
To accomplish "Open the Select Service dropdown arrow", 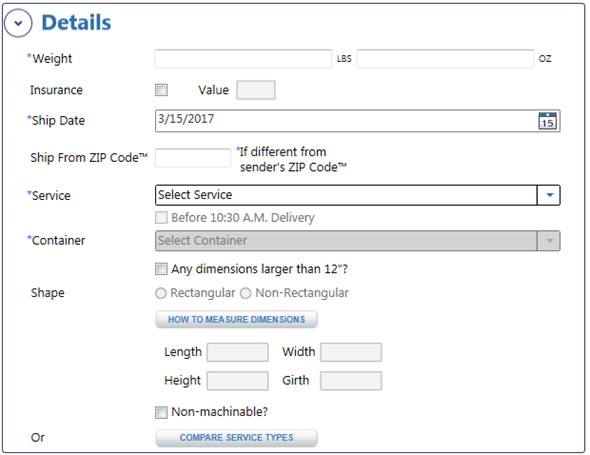I will coord(549,195).
